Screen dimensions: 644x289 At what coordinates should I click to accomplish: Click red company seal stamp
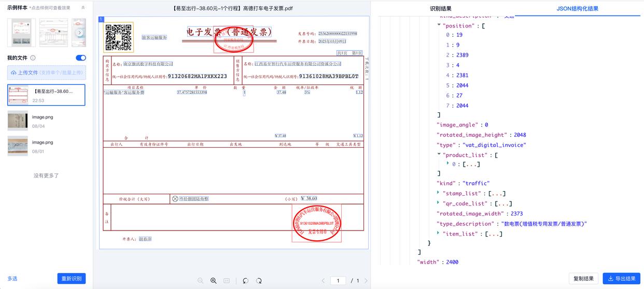click(317, 223)
